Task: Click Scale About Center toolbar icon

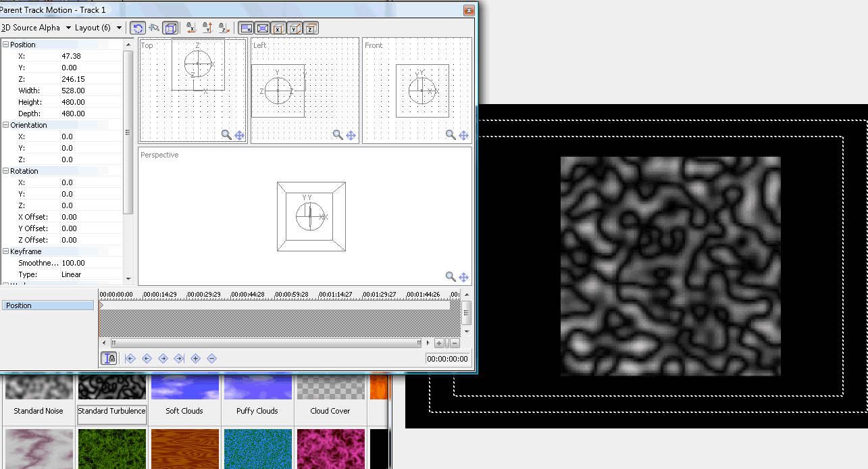Action: 262,28
